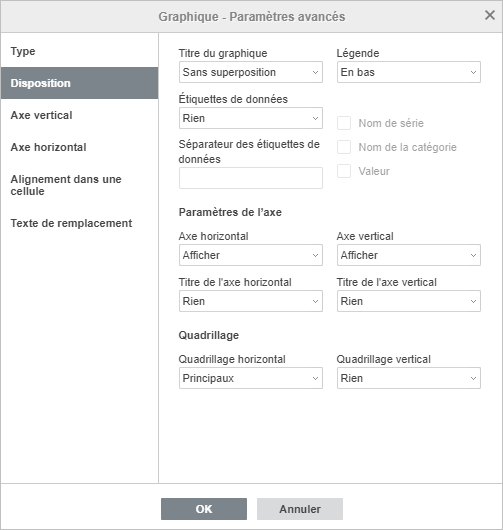Expand Titre de l'axe horizontal dropdown
This screenshot has width=503, height=530.
pyautogui.click(x=251, y=301)
